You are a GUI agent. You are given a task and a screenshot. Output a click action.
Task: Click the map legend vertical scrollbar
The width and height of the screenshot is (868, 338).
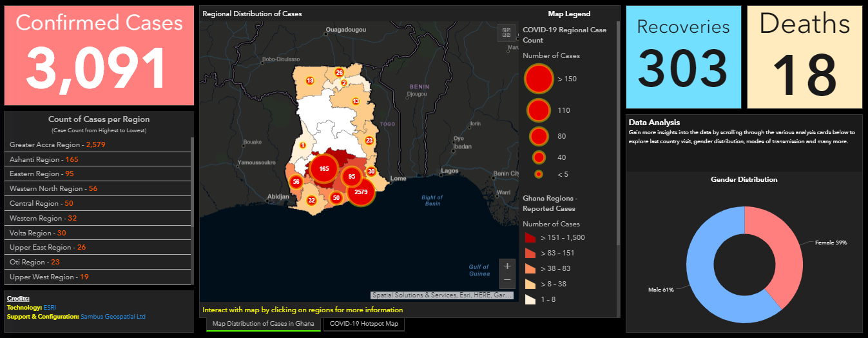click(x=618, y=129)
